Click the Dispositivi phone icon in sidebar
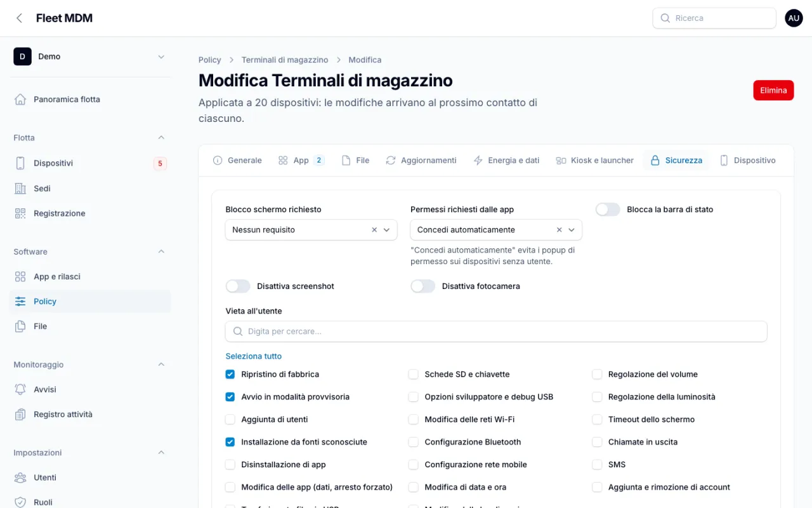 coord(20,163)
